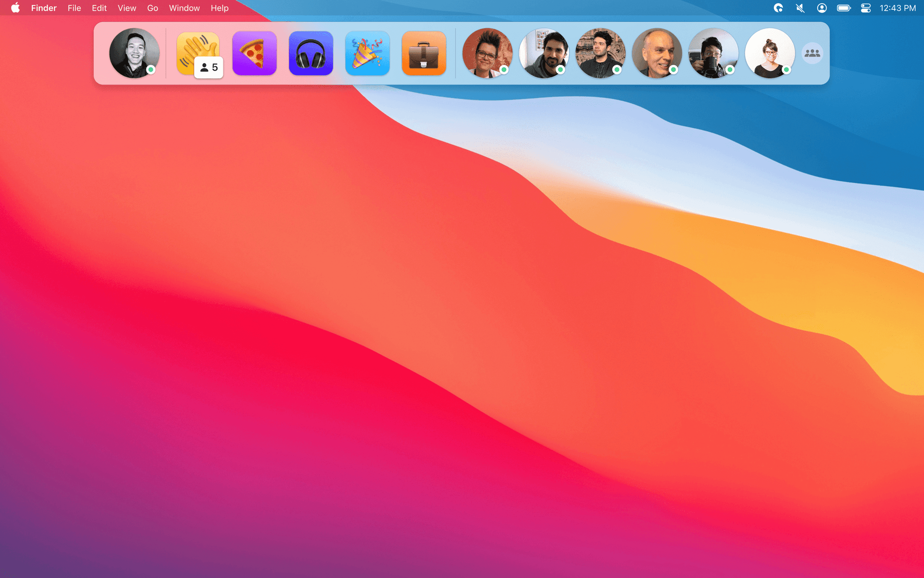Click the battery status icon
The height and width of the screenshot is (578, 924).
click(x=844, y=8)
